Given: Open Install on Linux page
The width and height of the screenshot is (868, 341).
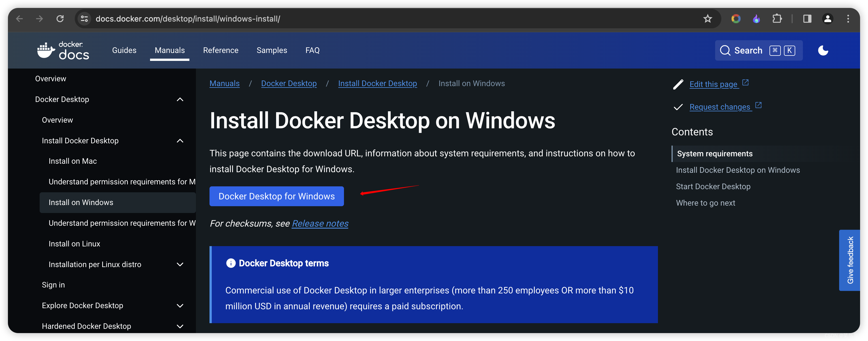Looking at the screenshot, I should 74,244.
